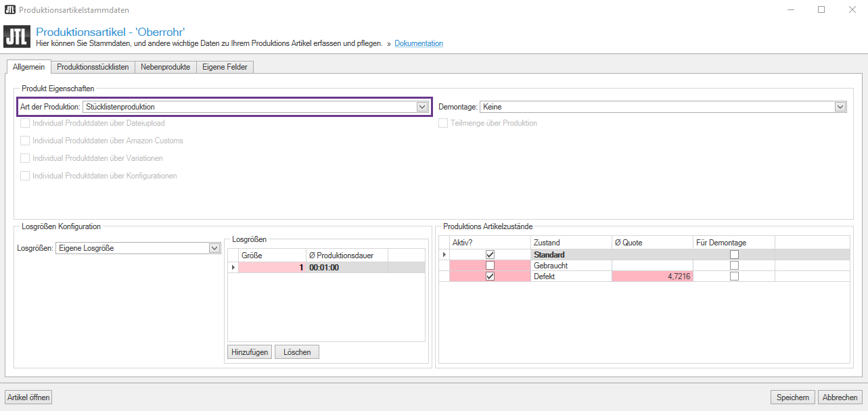This screenshot has width=868, height=411.
Task: Expand the Demontage dropdown
Action: click(840, 107)
